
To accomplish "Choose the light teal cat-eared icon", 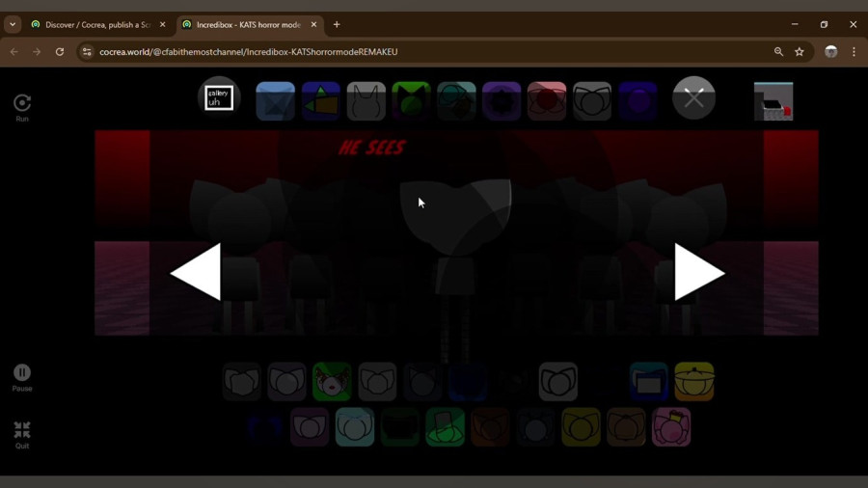I will click(355, 427).
